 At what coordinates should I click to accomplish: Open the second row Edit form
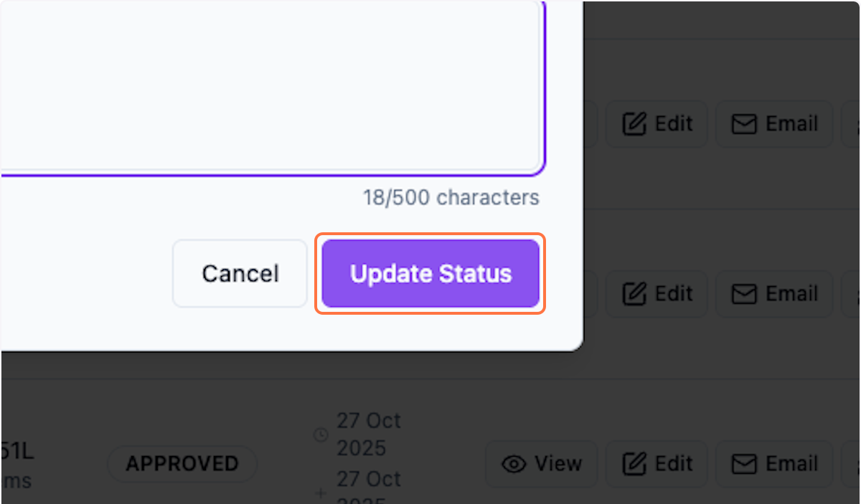pyautogui.click(x=656, y=294)
